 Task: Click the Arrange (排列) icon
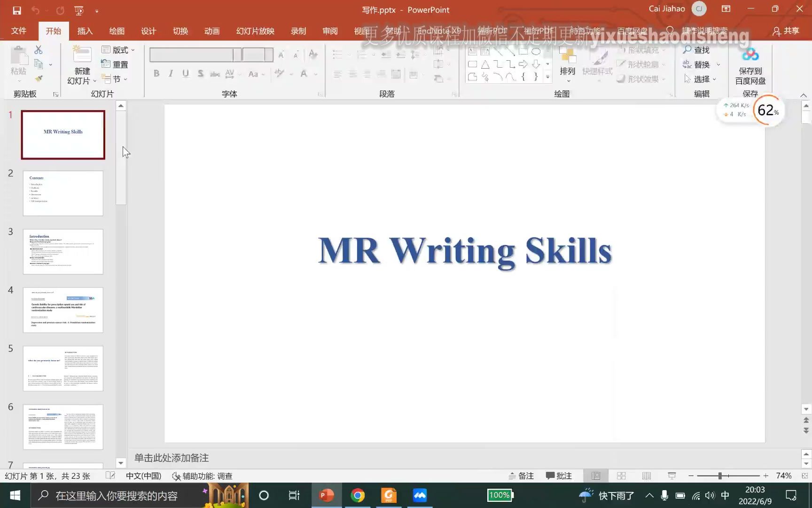[568, 55]
